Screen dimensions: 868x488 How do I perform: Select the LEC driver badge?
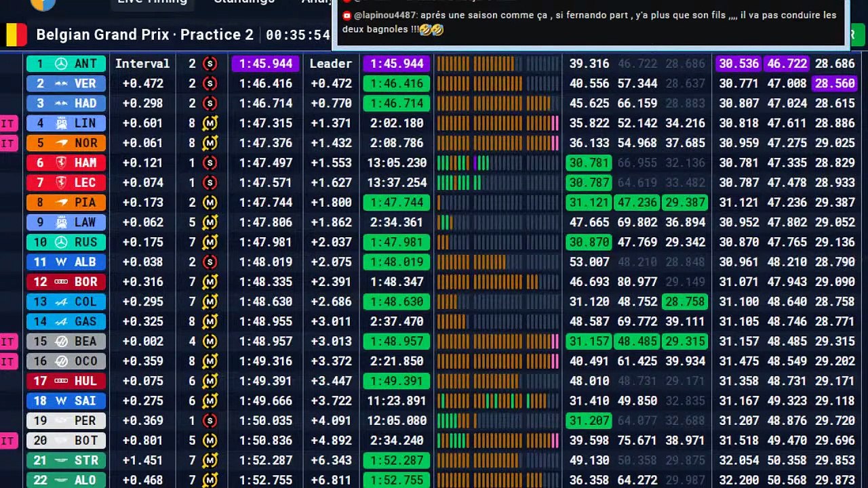[66, 182]
